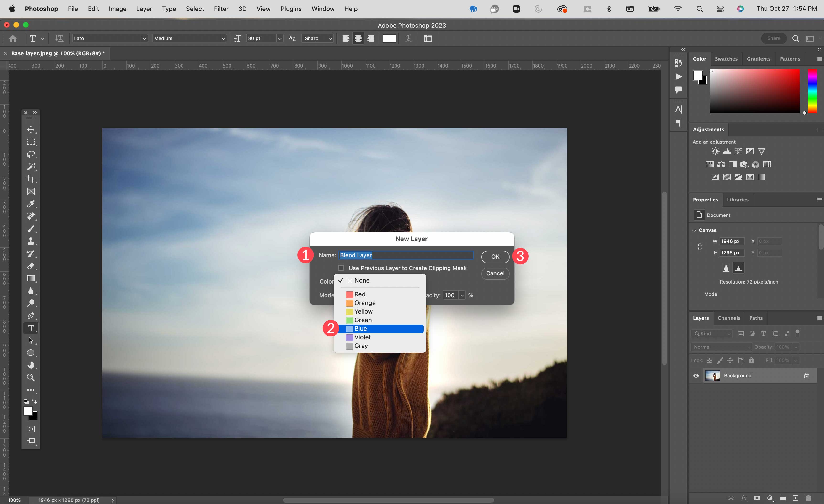
Task: Click the Brightness/Contrast adjustment icon
Action: click(715, 151)
